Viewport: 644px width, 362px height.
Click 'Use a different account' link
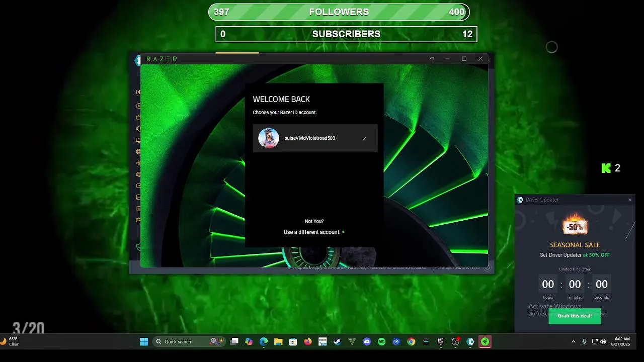click(314, 232)
